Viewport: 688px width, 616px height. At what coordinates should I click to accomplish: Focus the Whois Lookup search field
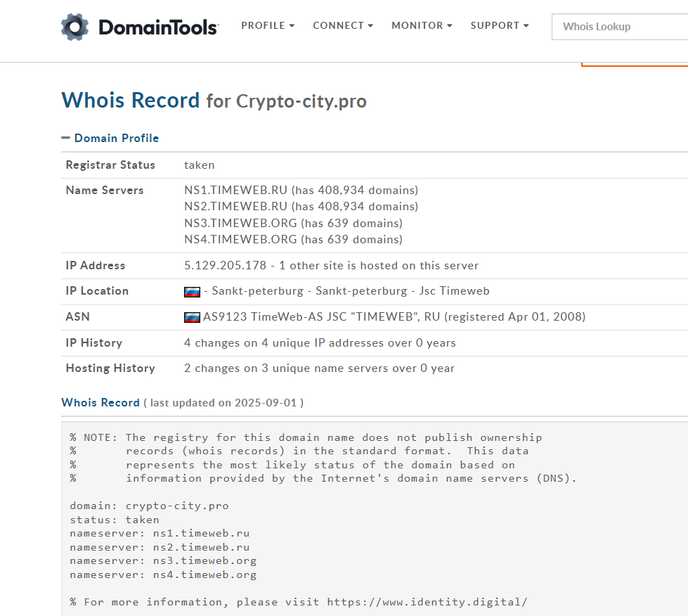(620, 27)
